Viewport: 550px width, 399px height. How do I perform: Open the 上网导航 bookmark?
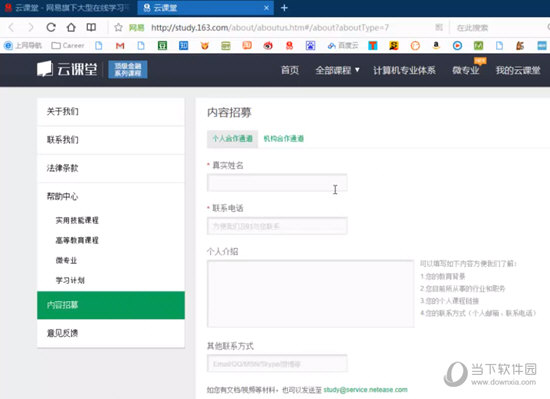[23, 46]
